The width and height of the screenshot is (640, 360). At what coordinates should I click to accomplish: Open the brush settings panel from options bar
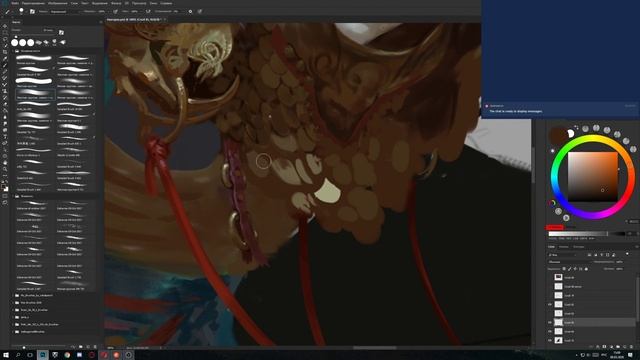(x=32, y=11)
